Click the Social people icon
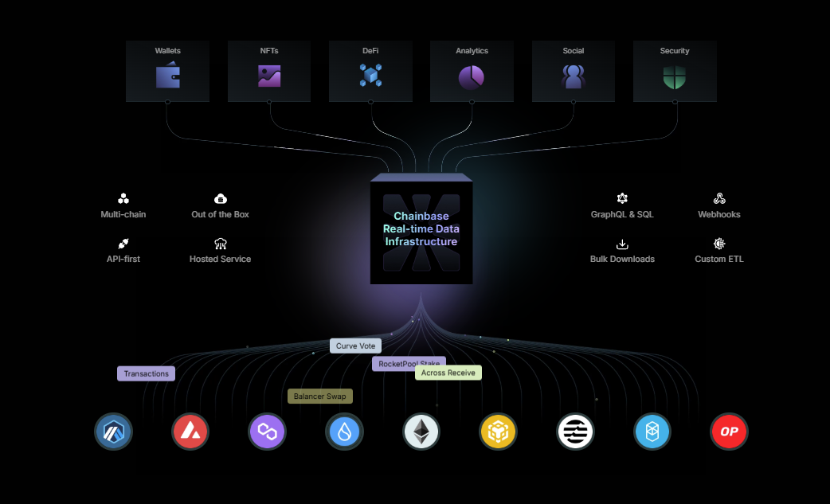Viewport: 830px width, 504px height. [574, 76]
